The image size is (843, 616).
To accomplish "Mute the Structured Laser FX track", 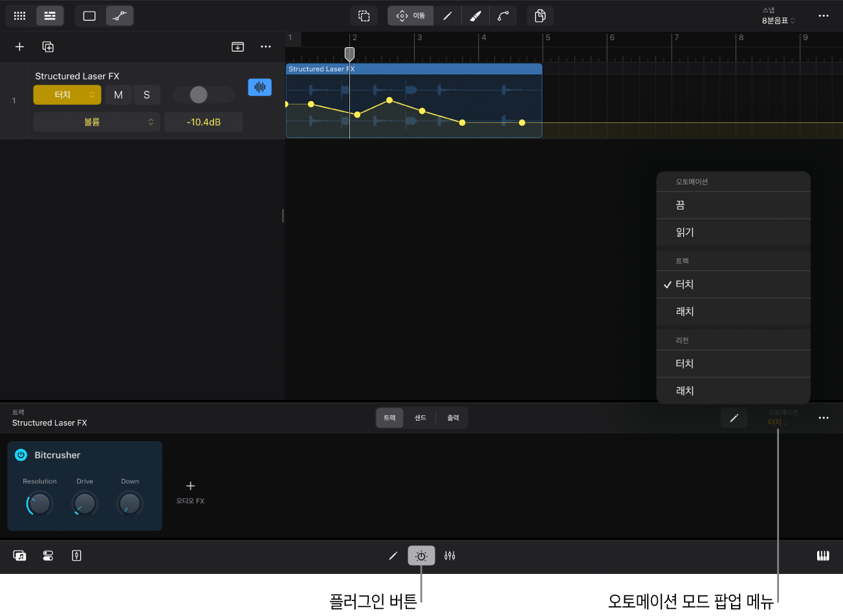I will (x=118, y=95).
